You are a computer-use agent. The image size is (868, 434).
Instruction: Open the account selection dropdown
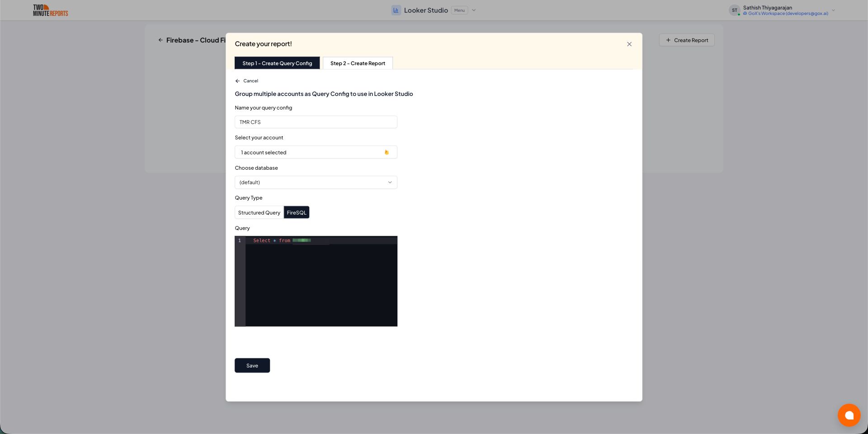pyautogui.click(x=316, y=152)
